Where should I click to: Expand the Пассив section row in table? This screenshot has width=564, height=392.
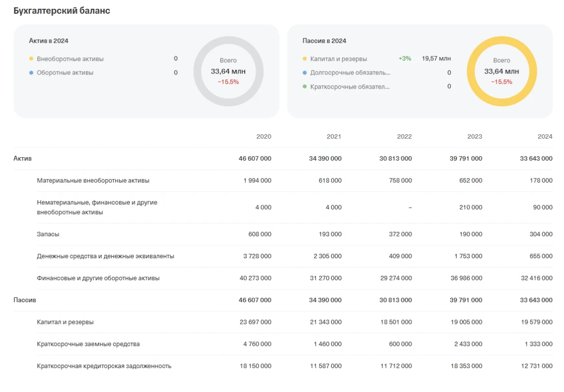pyautogui.click(x=25, y=300)
